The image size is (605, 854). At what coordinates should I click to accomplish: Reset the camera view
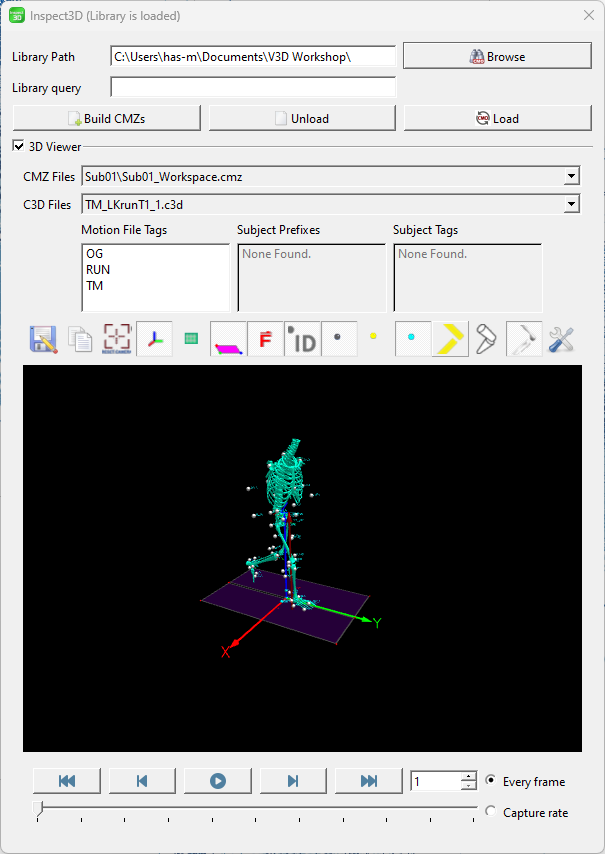pos(117,339)
